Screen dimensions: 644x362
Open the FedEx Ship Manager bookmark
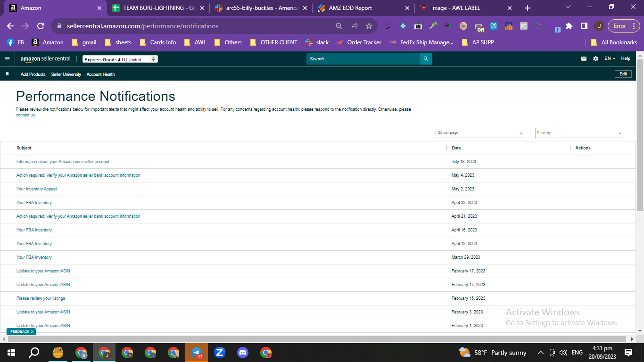coord(421,42)
